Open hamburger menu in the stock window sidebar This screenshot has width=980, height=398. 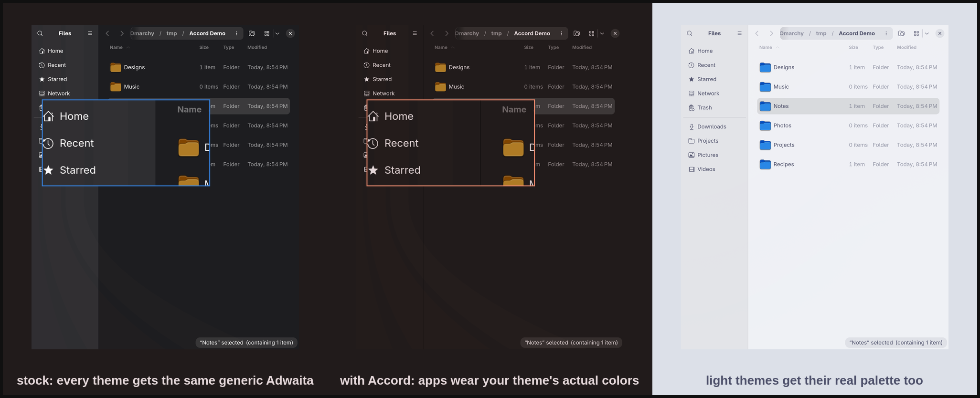click(90, 33)
